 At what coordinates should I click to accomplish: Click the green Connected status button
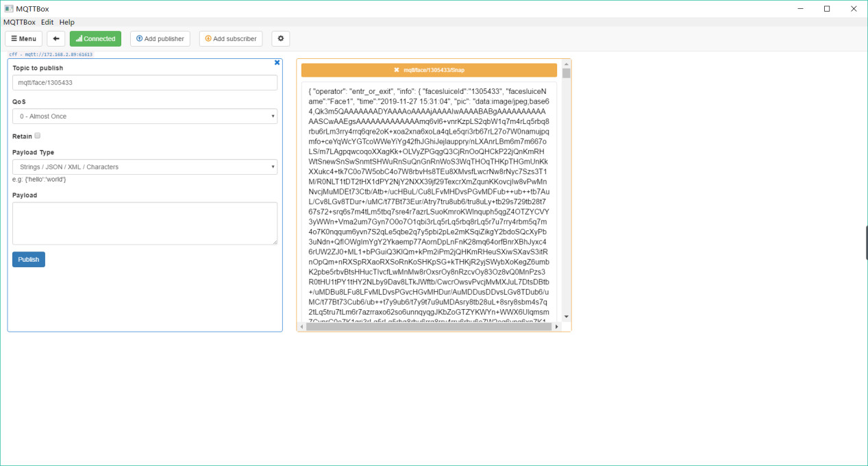coord(95,39)
